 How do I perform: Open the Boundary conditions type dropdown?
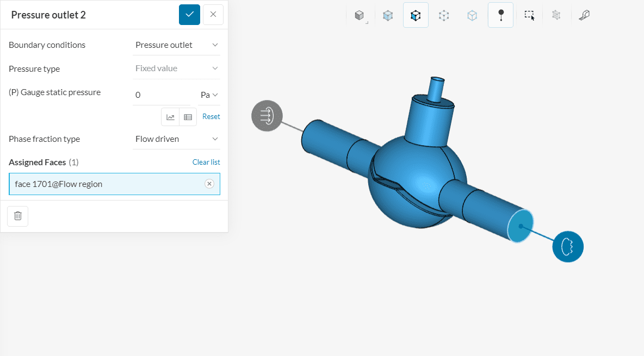(176, 45)
